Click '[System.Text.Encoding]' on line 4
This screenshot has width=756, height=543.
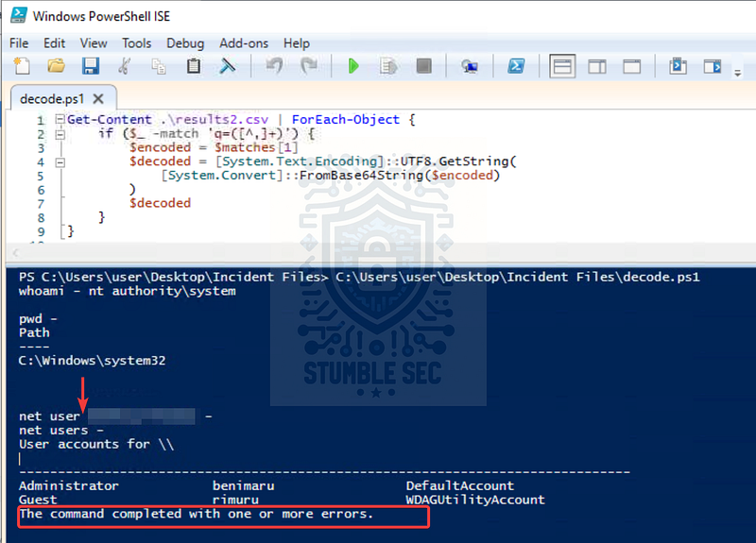pyautogui.click(x=299, y=161)
